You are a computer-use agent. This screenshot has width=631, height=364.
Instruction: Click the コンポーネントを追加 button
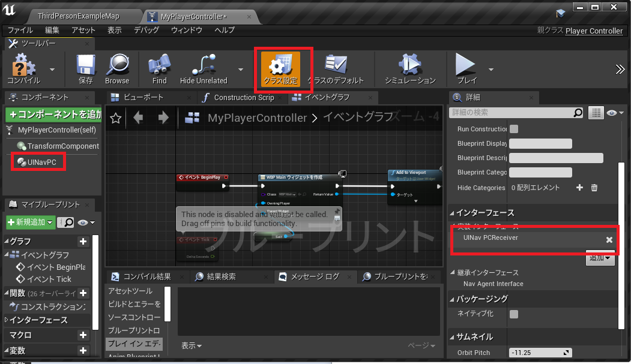pyautogui.click(x=53, y=115)
